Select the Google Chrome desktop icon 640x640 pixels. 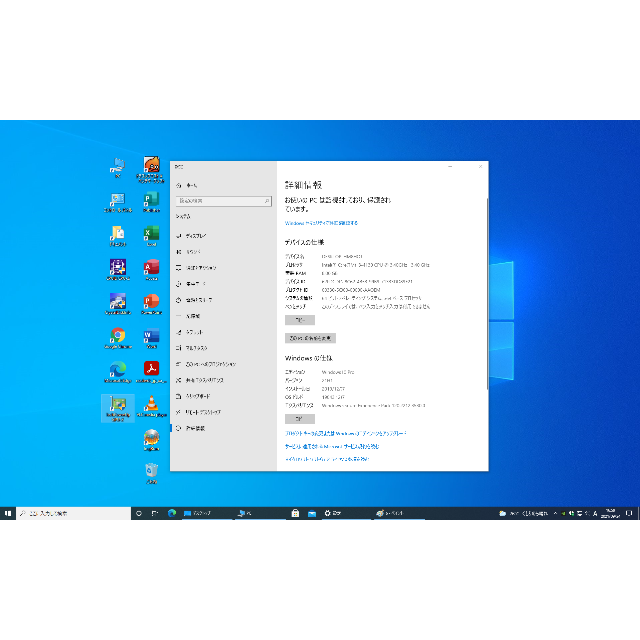click(x=118, y=338)
